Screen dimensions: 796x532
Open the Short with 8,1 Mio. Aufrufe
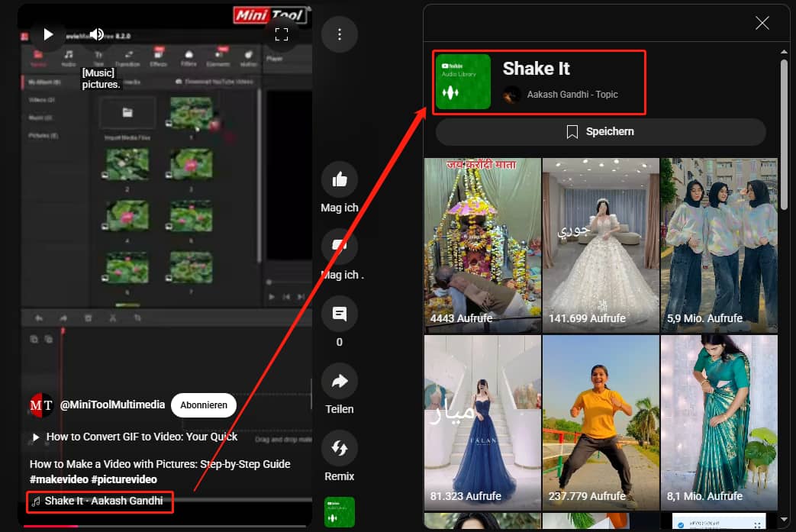pyautogui.click(x=719, y=422)
